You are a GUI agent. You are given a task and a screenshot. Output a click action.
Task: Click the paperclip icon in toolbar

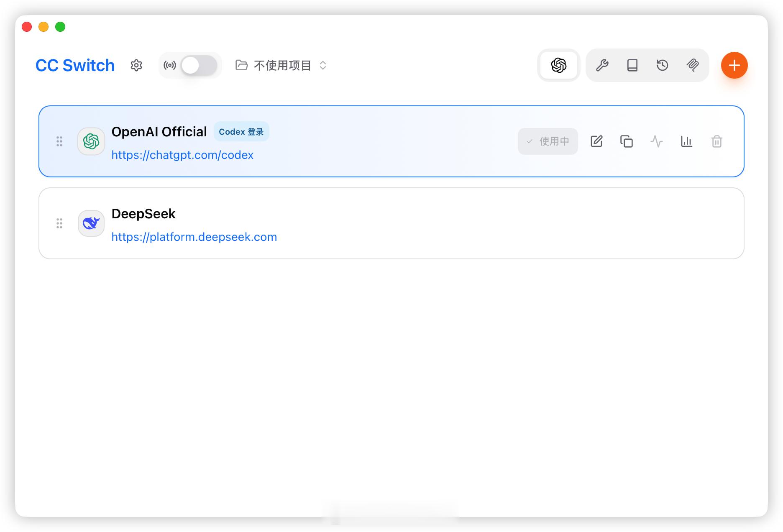(x=693, y=65)
